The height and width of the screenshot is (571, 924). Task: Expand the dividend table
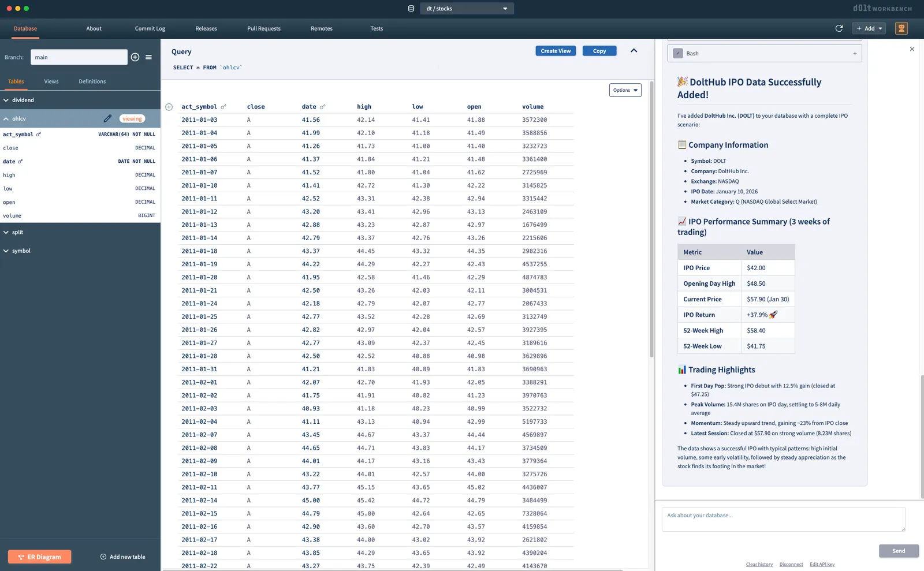pos(6,100)
